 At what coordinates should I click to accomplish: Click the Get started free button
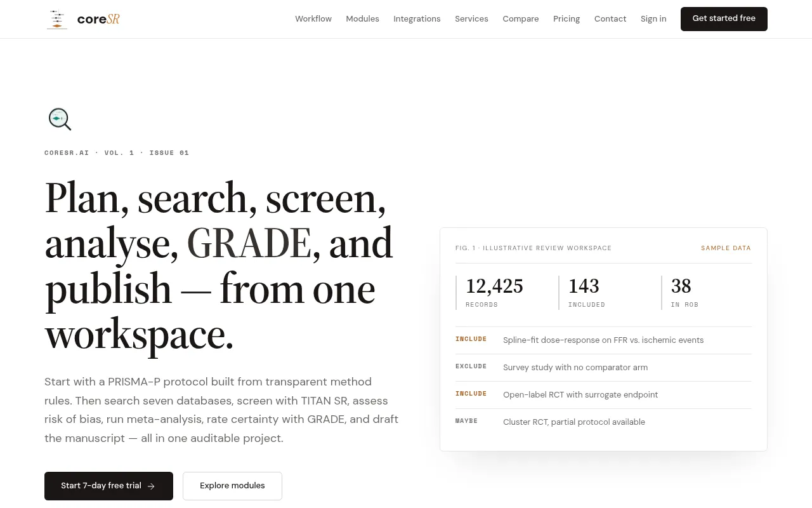(724, 19)
